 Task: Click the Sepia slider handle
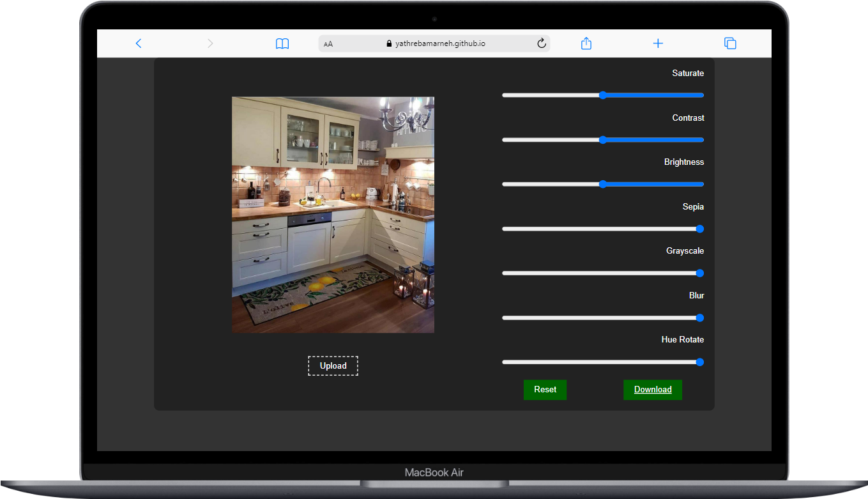pyautogui.click(x=699, y=229)
